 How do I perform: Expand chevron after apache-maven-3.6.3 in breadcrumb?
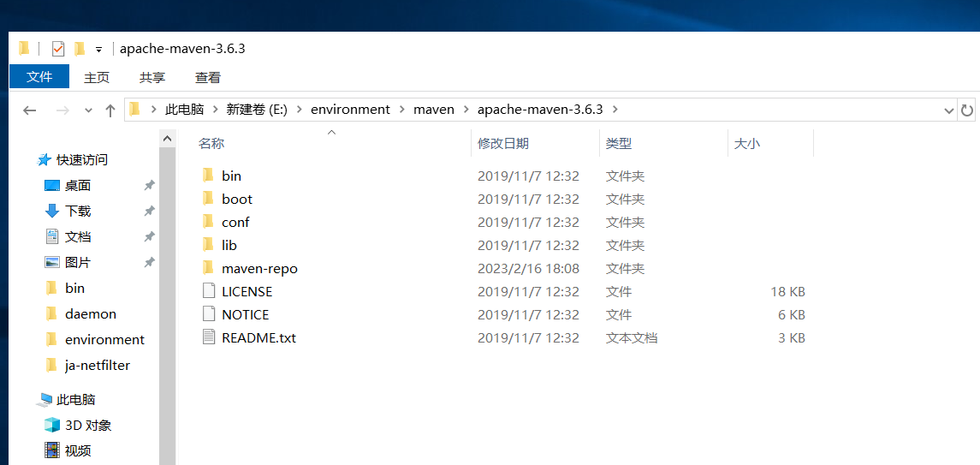(x=615, y=110)
